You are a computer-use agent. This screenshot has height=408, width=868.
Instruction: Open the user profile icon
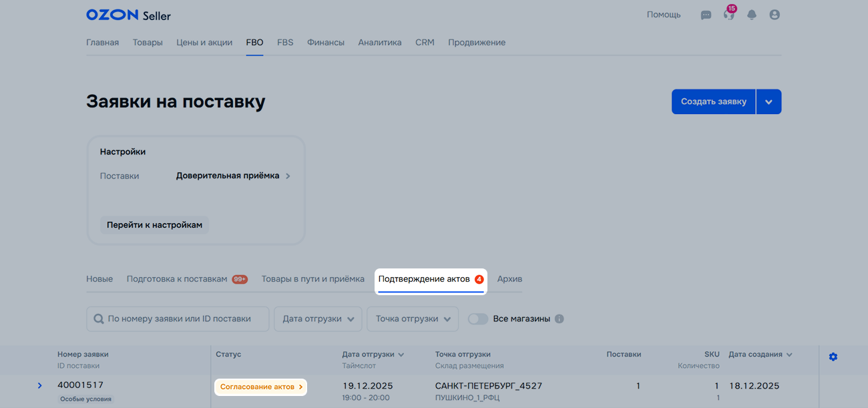(775, 15)
